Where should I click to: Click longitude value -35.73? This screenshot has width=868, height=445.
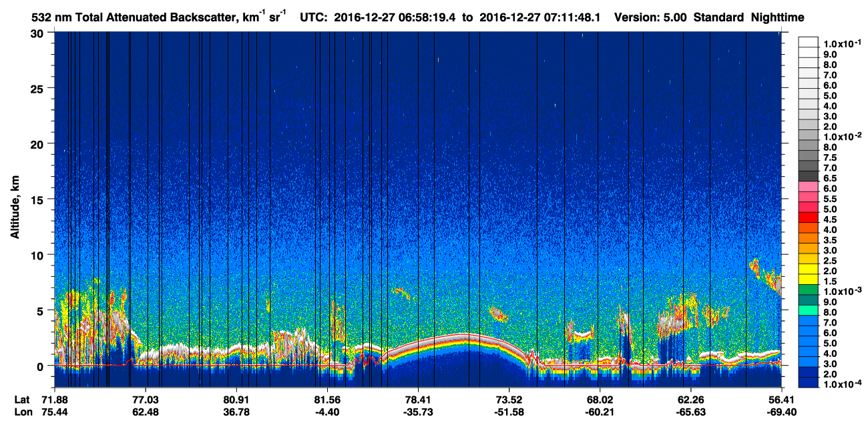(x=418, y=412)
